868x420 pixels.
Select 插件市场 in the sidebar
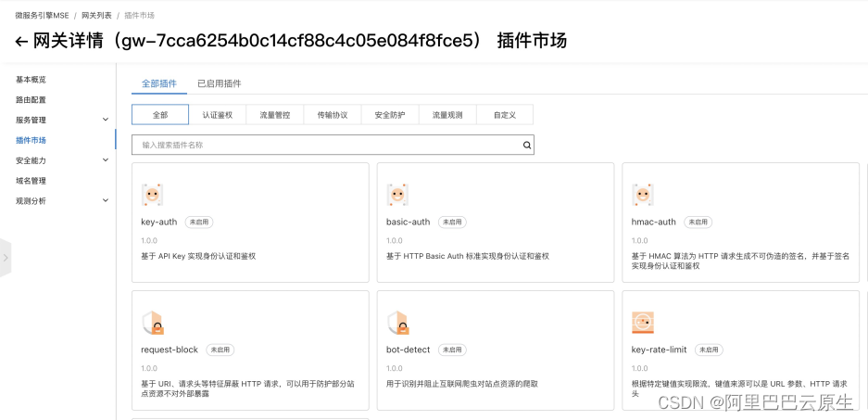[31, 140]
